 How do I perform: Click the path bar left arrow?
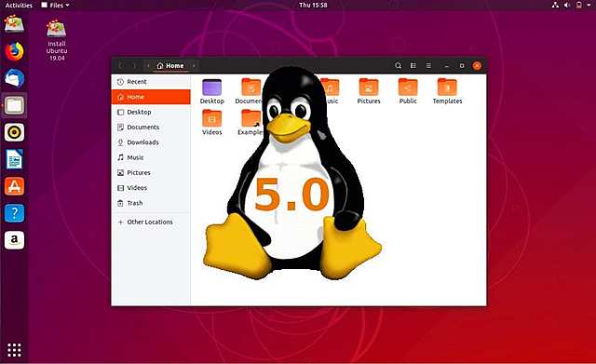148,66
